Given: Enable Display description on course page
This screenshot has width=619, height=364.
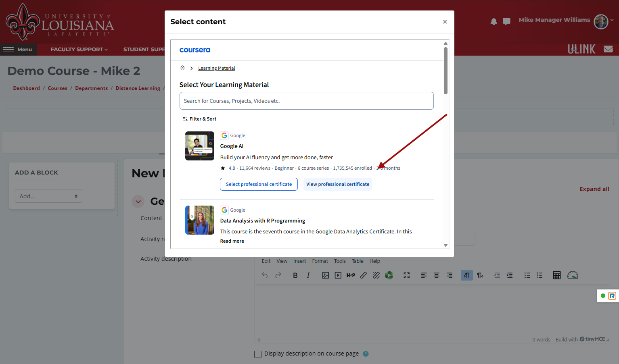Looking at the screenshot, I should point(258,354).
